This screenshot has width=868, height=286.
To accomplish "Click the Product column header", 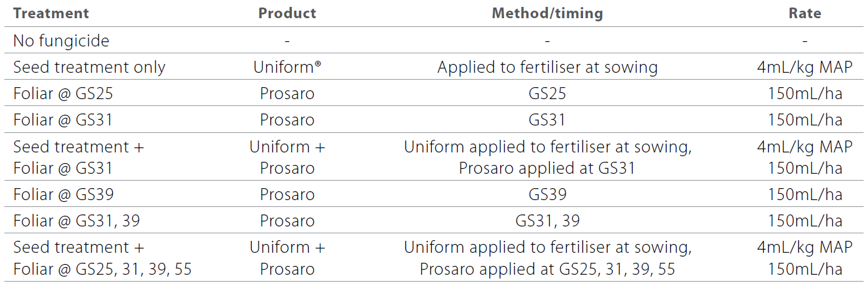I will click(287, 13).
